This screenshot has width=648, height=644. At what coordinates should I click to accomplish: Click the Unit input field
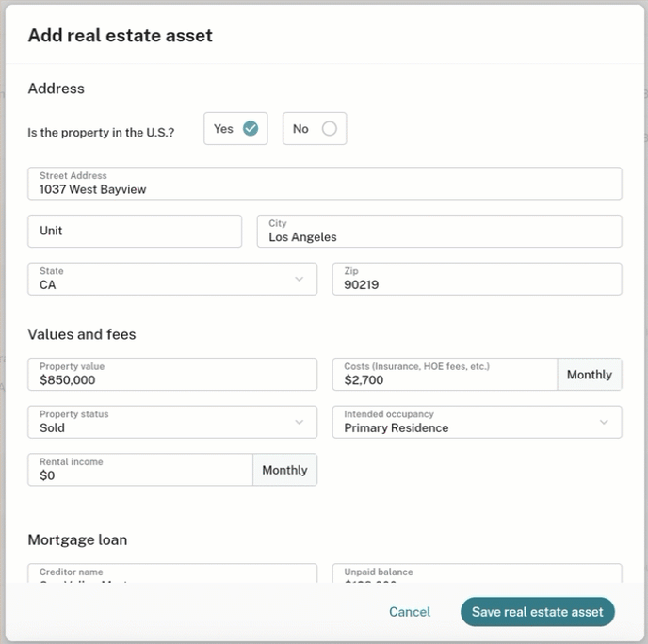pyautogui.click(x=135, y=231)
